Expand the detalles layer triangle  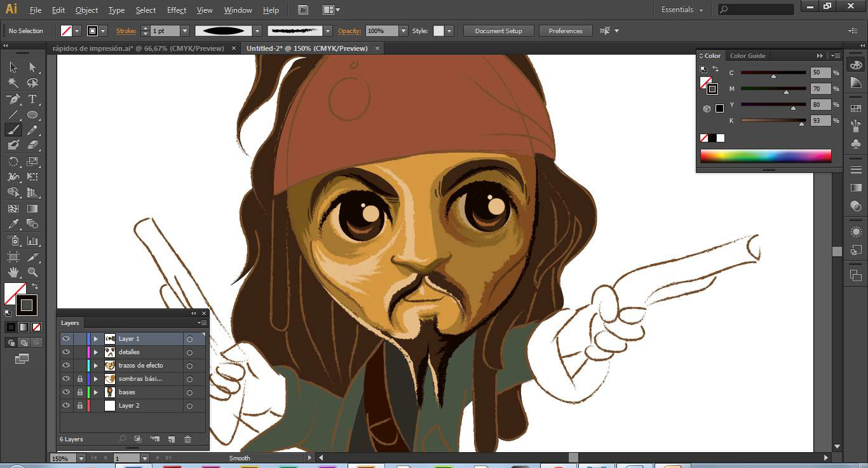pos(96,352)
